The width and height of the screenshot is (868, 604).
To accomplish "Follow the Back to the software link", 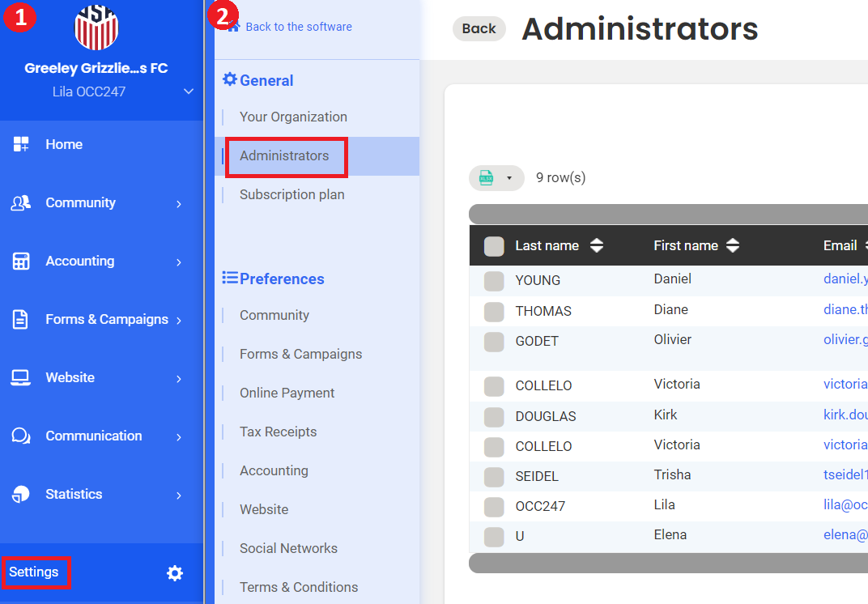I will 298,27.
